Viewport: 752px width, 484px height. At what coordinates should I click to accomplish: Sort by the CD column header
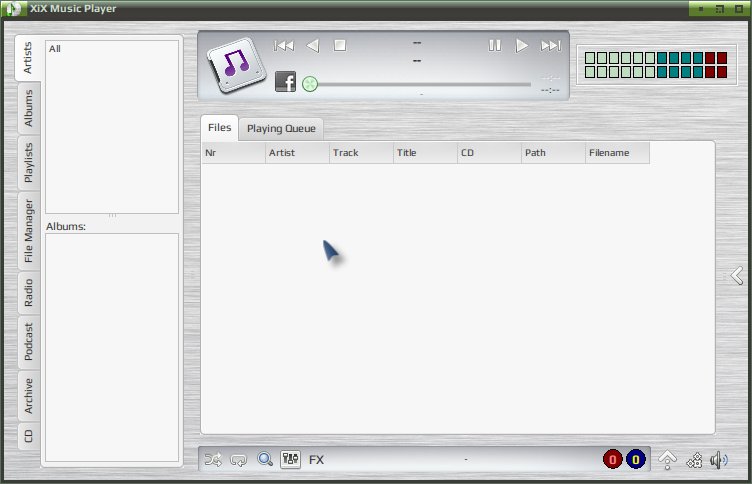pos(489,153)
